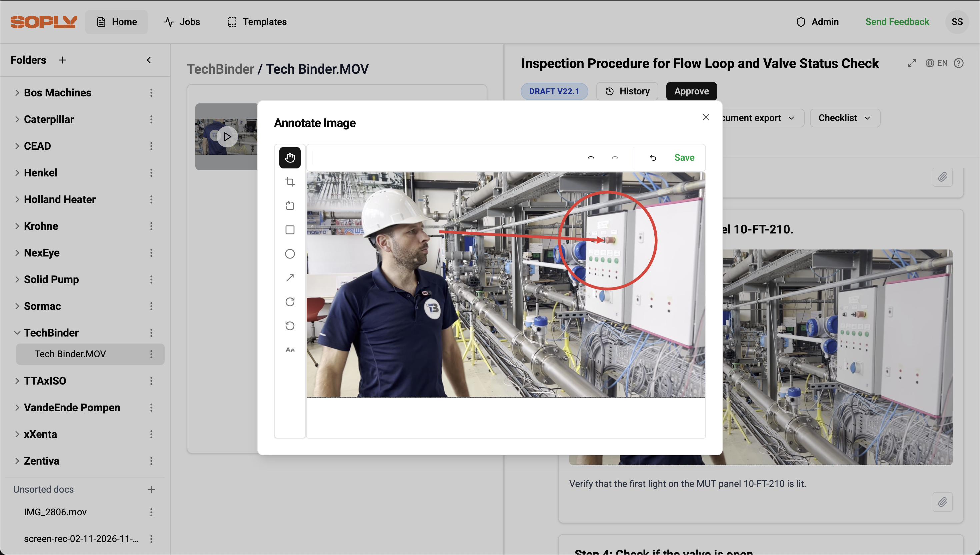The width and height of the screenshot is (980, 555).
Task: Go to the Templates tab
Action: click(257, 22)
